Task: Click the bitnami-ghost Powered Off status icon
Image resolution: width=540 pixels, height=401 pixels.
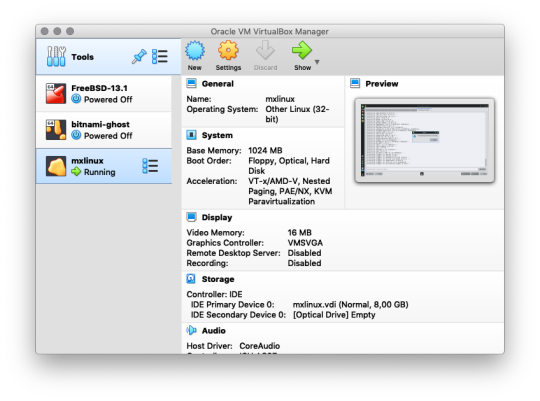Action: (x=76, y=135)
